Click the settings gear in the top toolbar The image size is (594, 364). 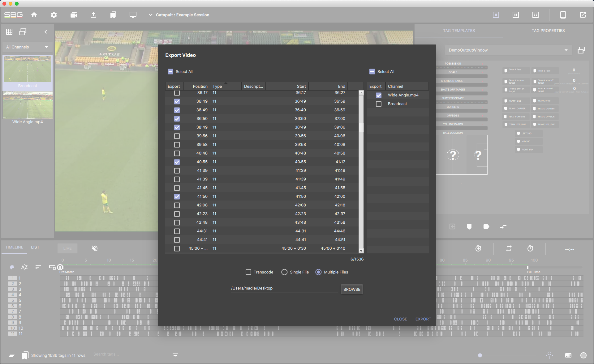54,15
